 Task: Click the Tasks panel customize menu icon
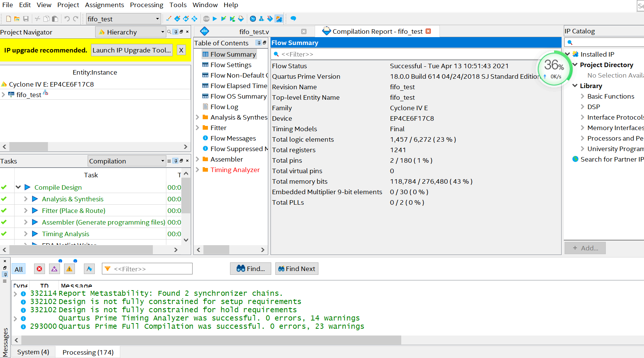pos(169,161)
